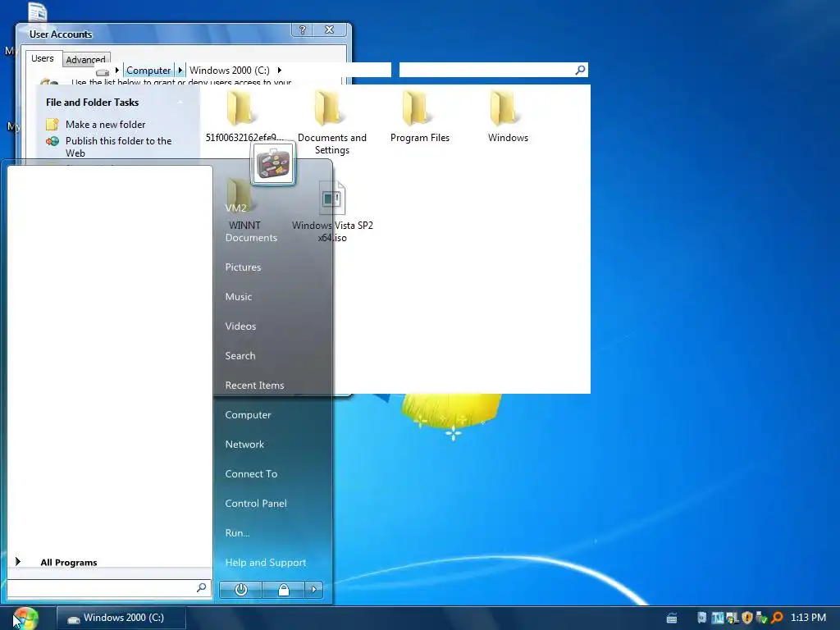Click the Windows 2000 (C:) breadcrumb
This screenshot has width=840, height=630.
pos(230,71)
